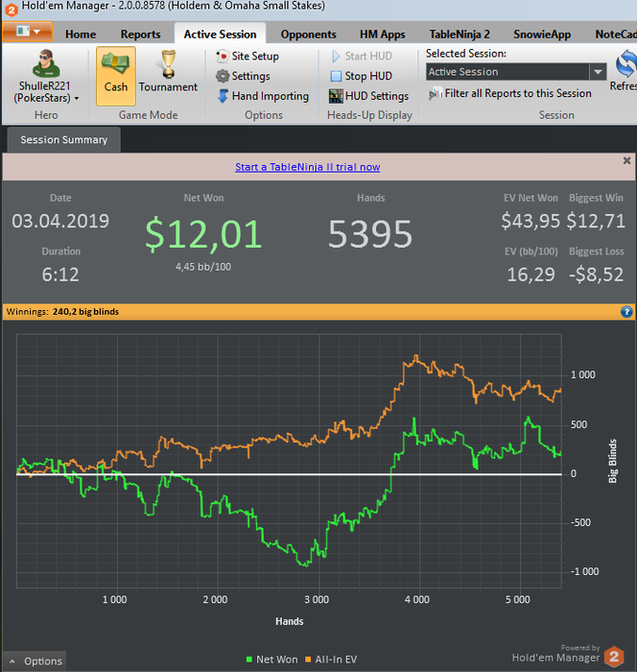Open the NoteCaddy tab

point(615,35)
